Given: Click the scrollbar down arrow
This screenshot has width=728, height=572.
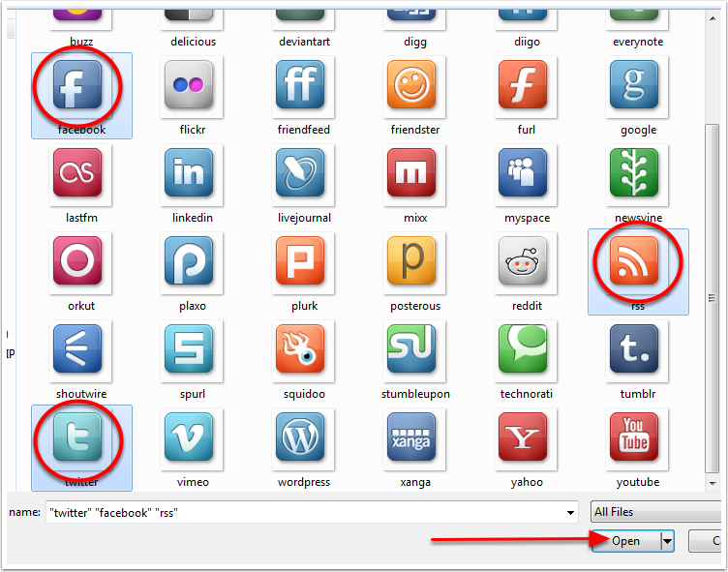Looking at the screenshot, I should [713, 483].
